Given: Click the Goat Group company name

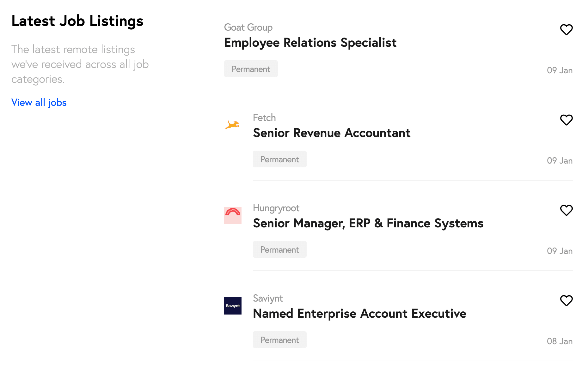Looking at the screenshot, I should click(248, 27).
